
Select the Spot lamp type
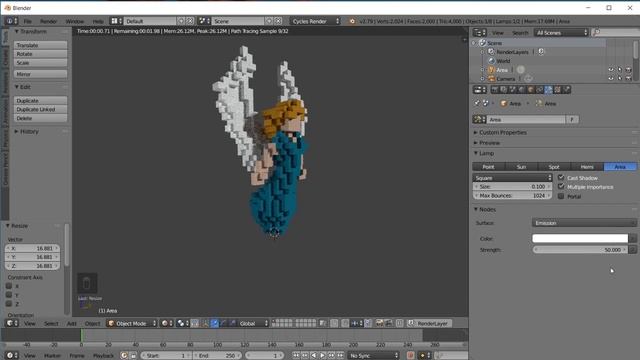point(554,167)
